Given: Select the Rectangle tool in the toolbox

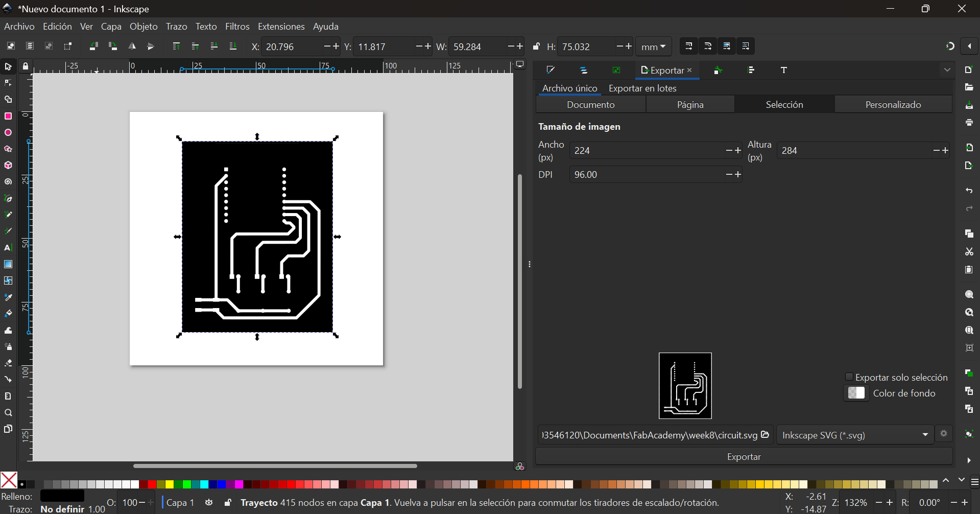Looking at the screenshot, I should [8, 116].
